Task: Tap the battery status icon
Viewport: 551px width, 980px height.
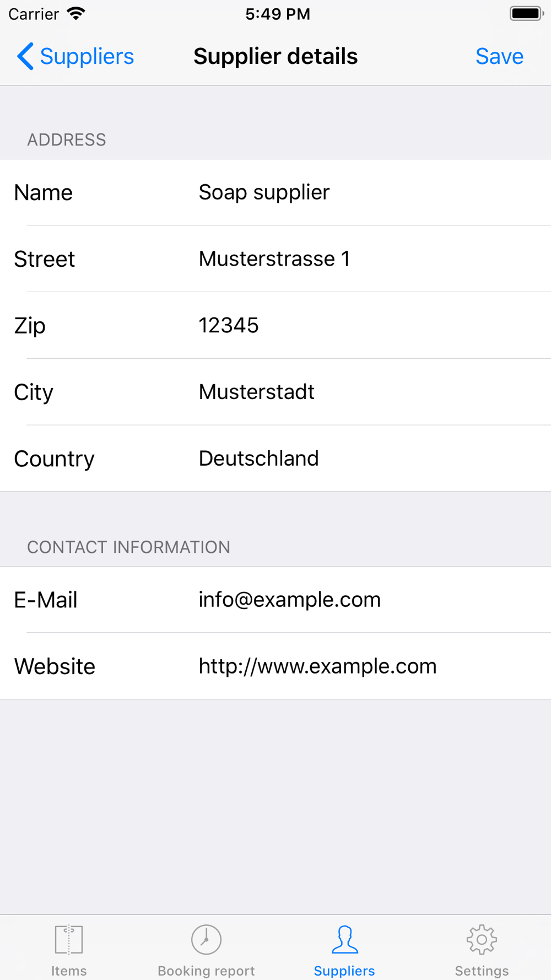Action: coord(527,14)
